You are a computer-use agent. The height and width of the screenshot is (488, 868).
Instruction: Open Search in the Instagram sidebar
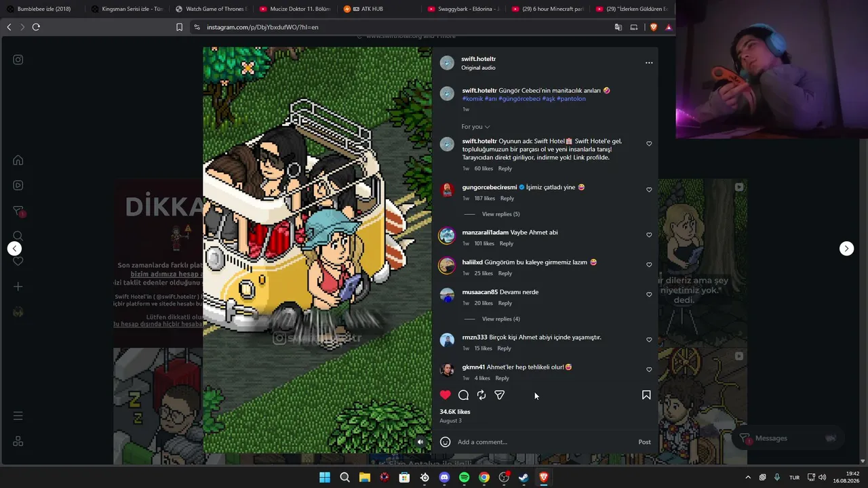(18, 236)
